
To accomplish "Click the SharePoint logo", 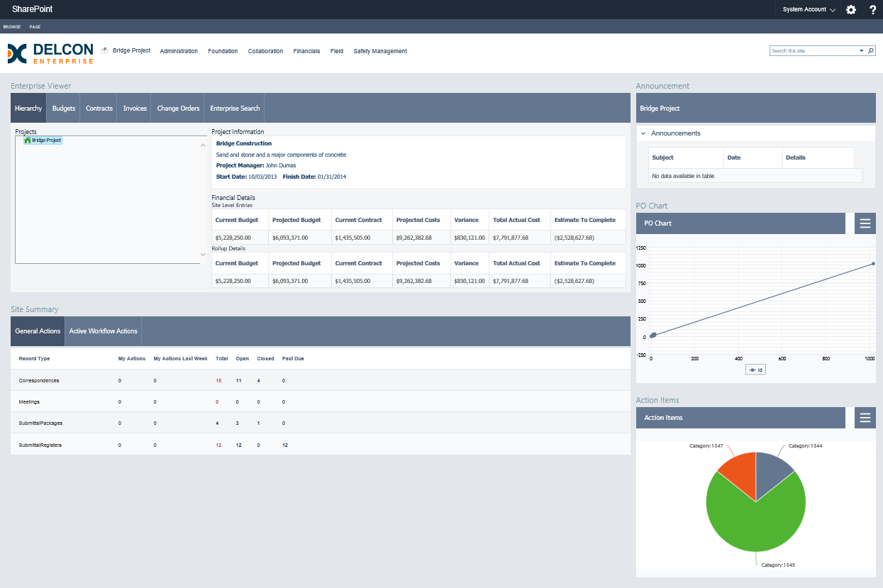I will [x=31, y=9].
